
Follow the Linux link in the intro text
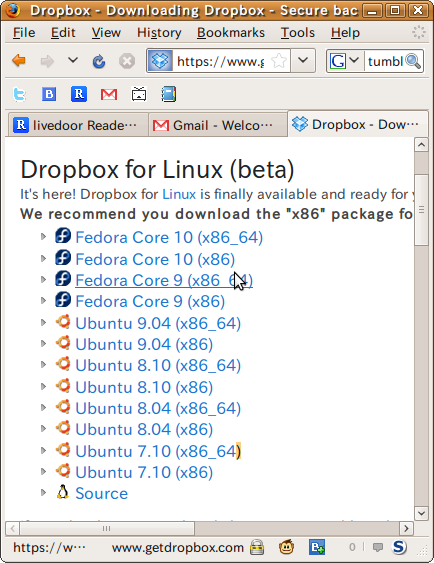[179, 194]
